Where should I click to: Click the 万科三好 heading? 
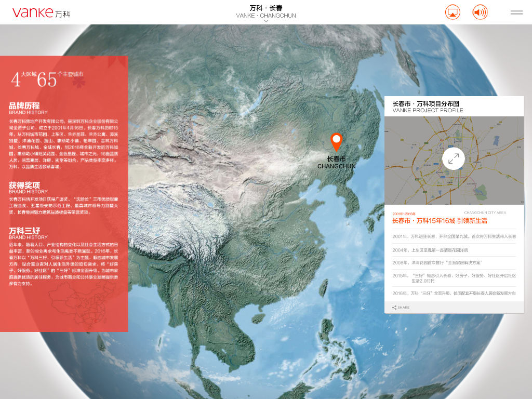[x=24, y=231]
